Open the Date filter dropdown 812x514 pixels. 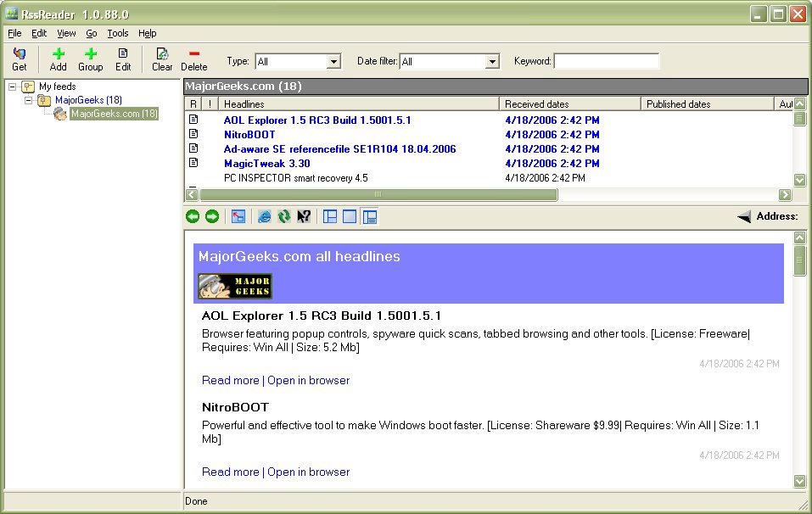(x=492, y=62)
